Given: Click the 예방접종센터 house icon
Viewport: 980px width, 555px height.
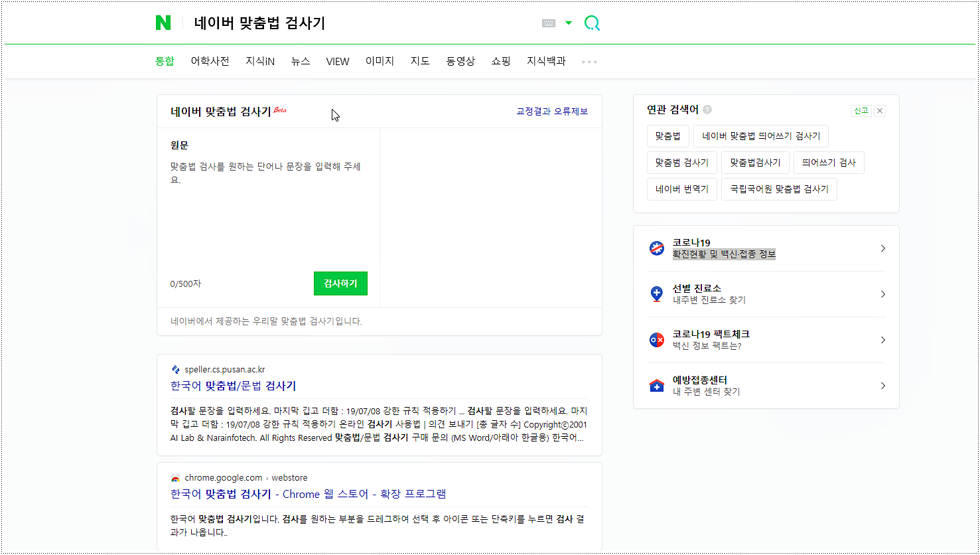Looking at the screenshot, I should pyautogui.click(x=657, y=386).
